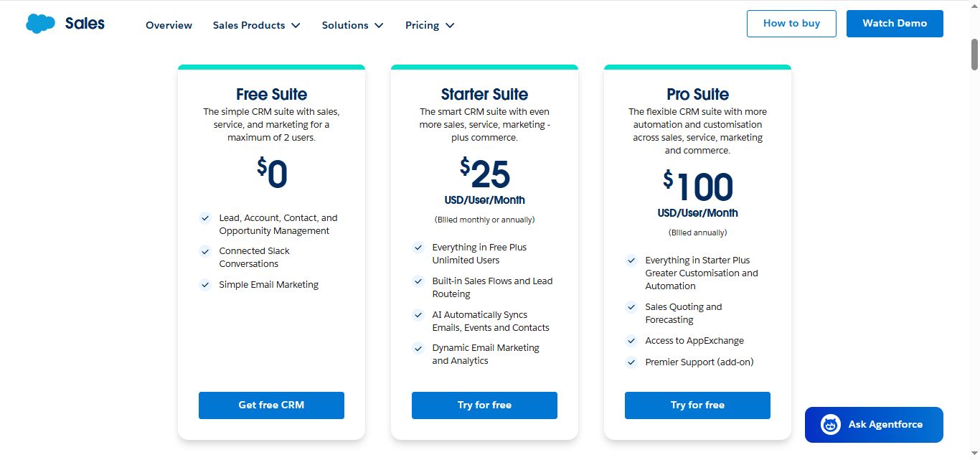Click the checkmark beside Dynamic Email Marketing

click(418, 349)
